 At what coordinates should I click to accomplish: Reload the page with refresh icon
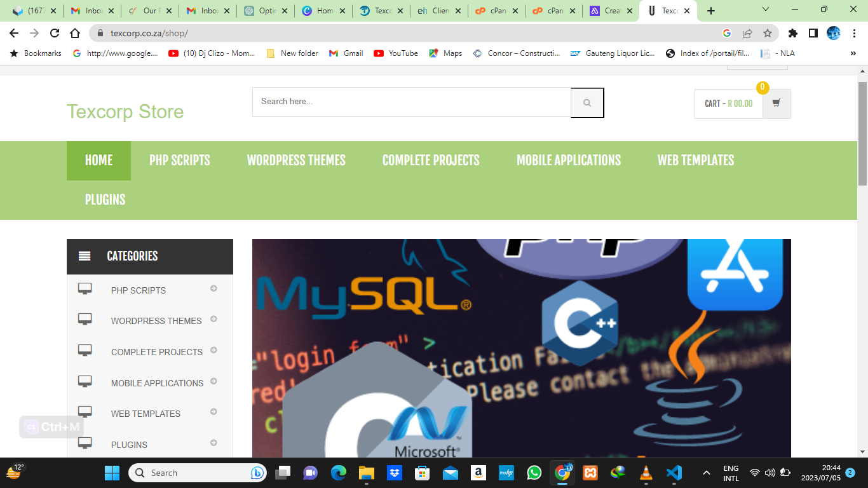pyautogui.click(x=55, y=34)
